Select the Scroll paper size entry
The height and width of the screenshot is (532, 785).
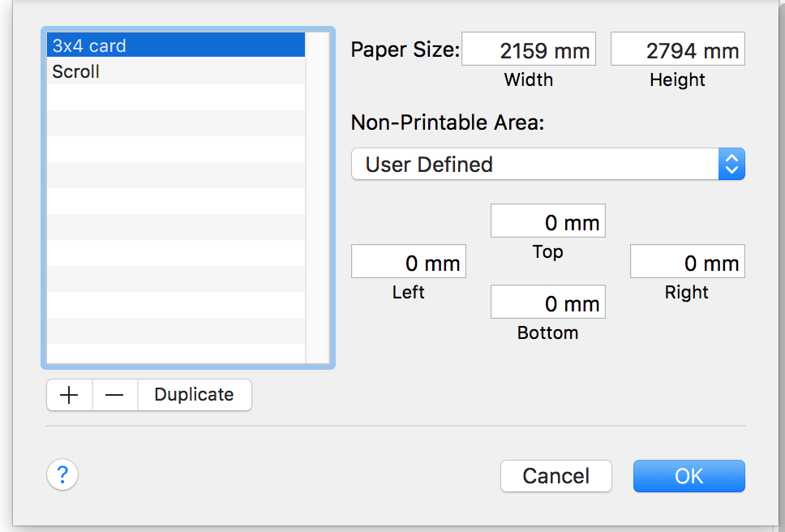[175, 71]
